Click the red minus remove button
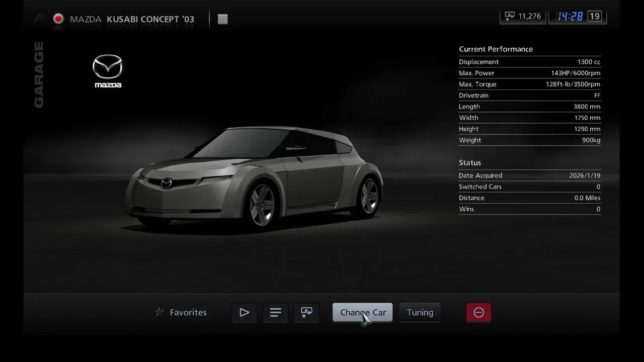This screenshot has width=644, height=362. click(x=478, y=312)
